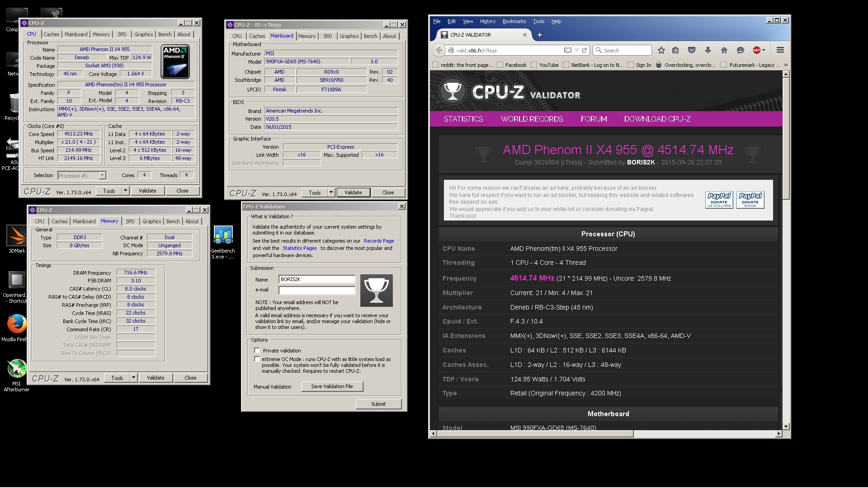Click the Firefox vertical scrollbar thumb
Viewport: 868px width, 488px height.
[x=786, y=138]
